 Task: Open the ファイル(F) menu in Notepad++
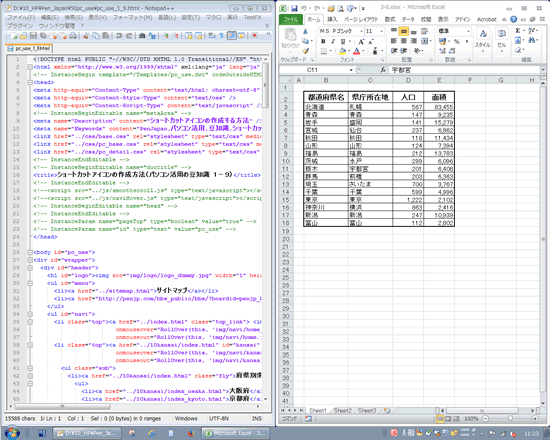(x=21, y=17)
